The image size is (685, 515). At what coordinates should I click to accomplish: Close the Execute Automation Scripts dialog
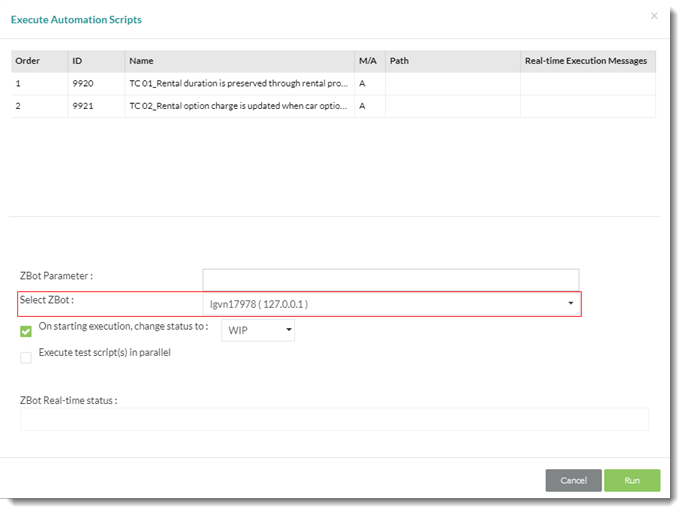click(x=654, y=16)
